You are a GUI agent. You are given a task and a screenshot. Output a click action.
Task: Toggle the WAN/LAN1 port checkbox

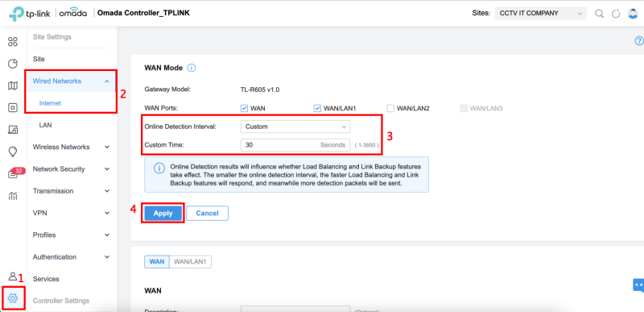click(317, 108)
